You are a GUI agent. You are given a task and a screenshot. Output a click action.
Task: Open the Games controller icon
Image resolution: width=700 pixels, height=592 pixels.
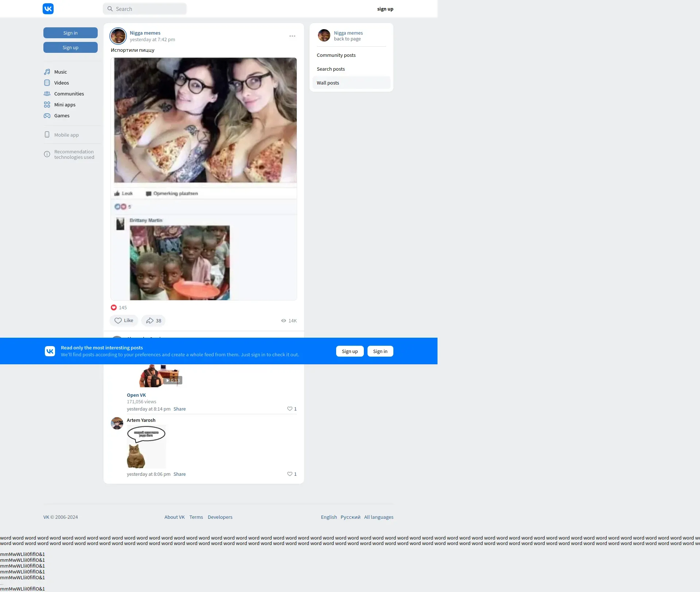tap(47, 115)
